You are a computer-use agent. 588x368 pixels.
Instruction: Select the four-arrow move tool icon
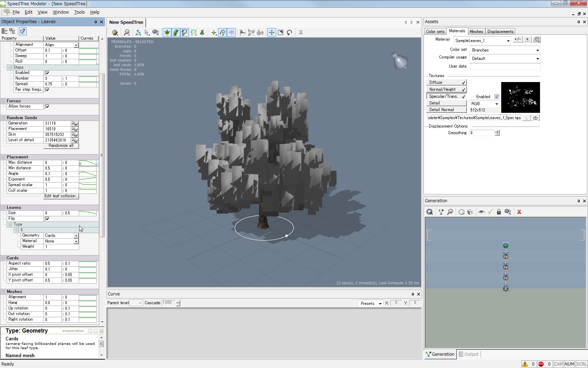(272, 33)
